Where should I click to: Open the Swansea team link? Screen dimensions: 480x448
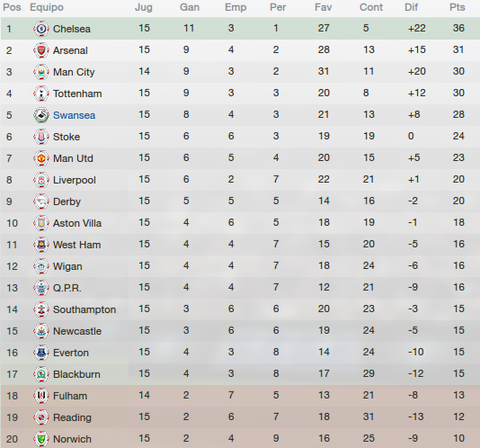point(74,115)
